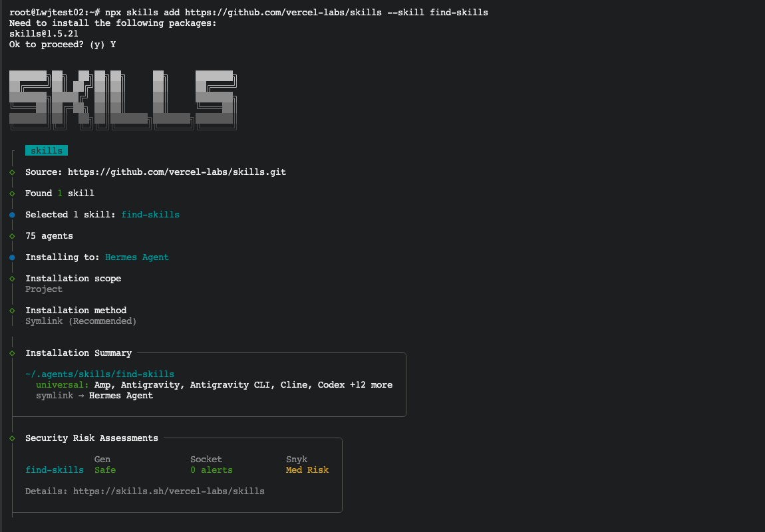Click '+12 more' in the universal agents list
Viewport: 765px width, 532px height.
coord(371,385)
